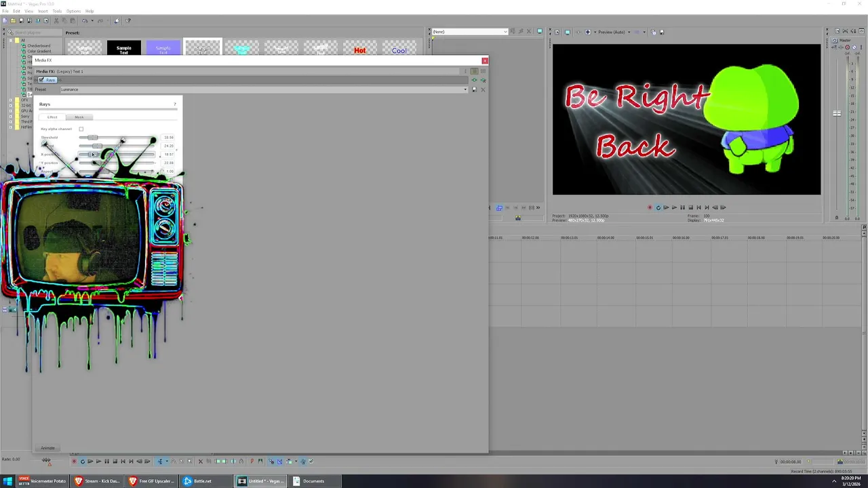Expand the HitFilm folder

click(11, 127)
